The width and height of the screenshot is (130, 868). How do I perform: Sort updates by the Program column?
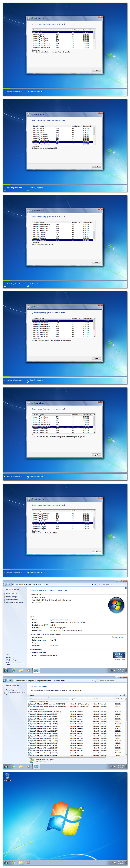pos(81,699)
